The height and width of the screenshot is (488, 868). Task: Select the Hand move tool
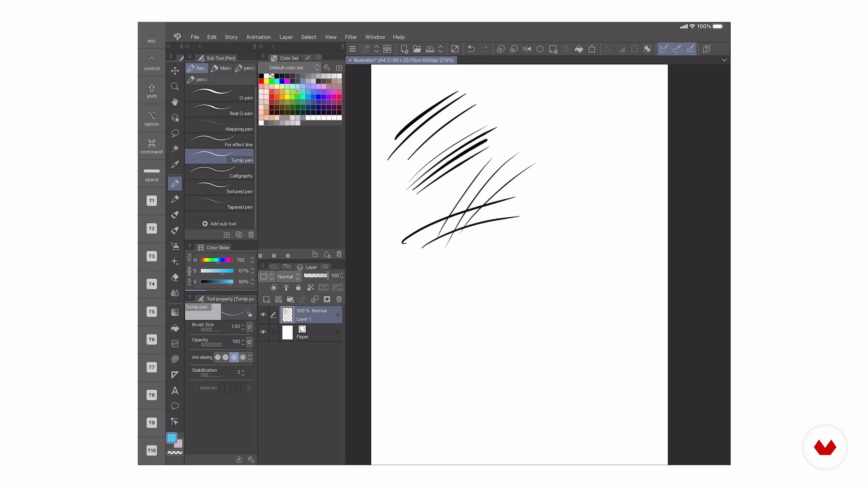[x=175, y=102]
